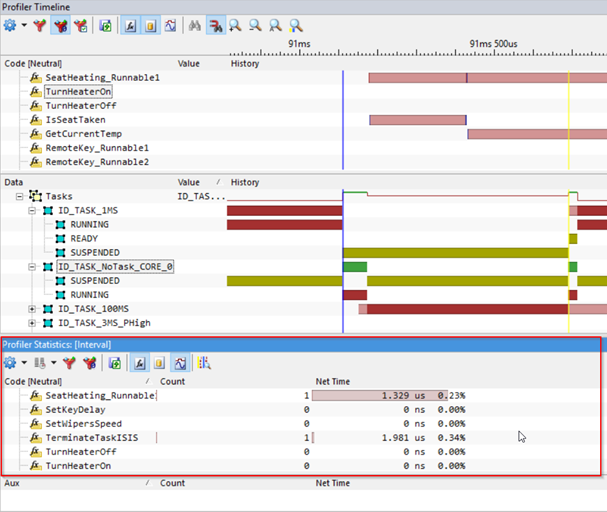Click the zoom out magnifier in the timeline toolbar
The width and height of the screenshot is (607, 512).
[255, 25]
